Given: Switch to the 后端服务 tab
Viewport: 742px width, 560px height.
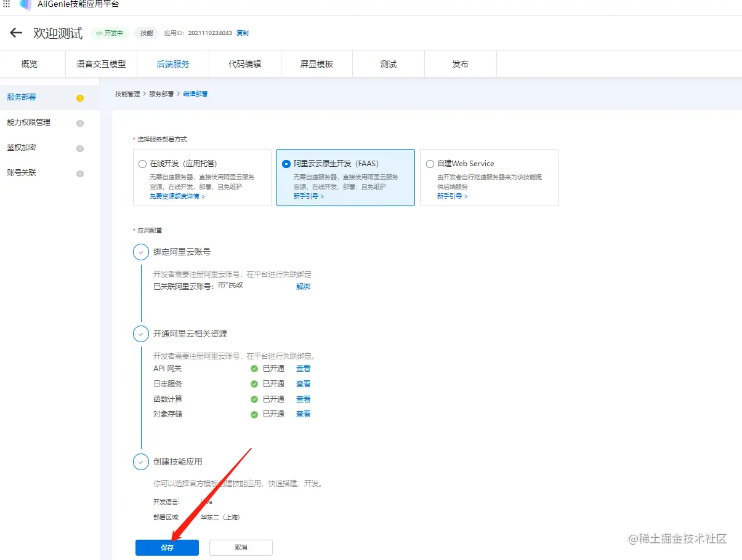Looking at the screenshot, I should tap(173, 64).
